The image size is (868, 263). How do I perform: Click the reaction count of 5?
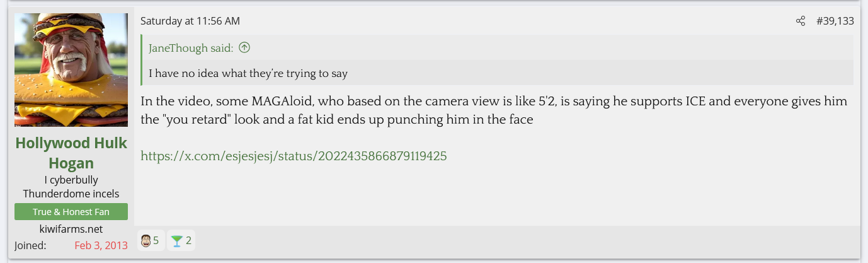click(x=156, y=240)
